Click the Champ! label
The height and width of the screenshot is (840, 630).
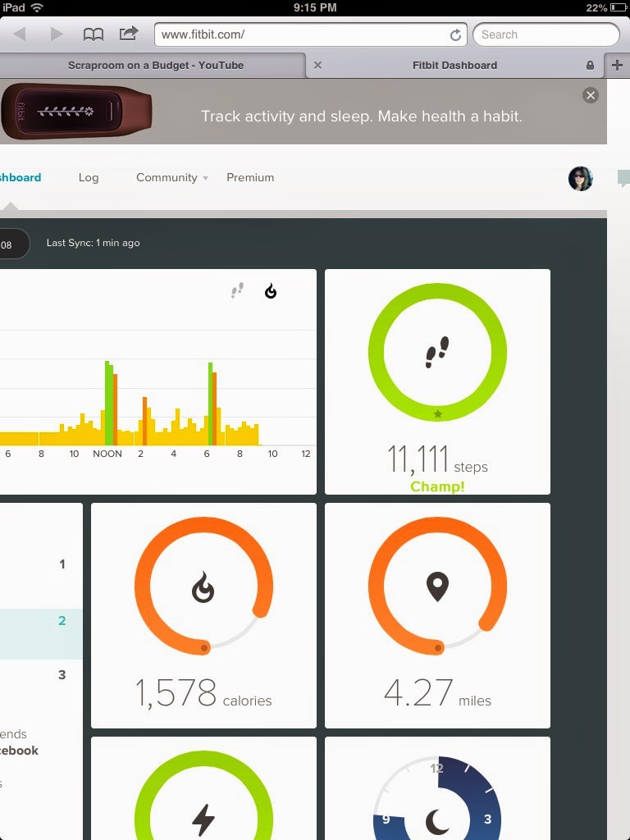[x=437, y=486]
